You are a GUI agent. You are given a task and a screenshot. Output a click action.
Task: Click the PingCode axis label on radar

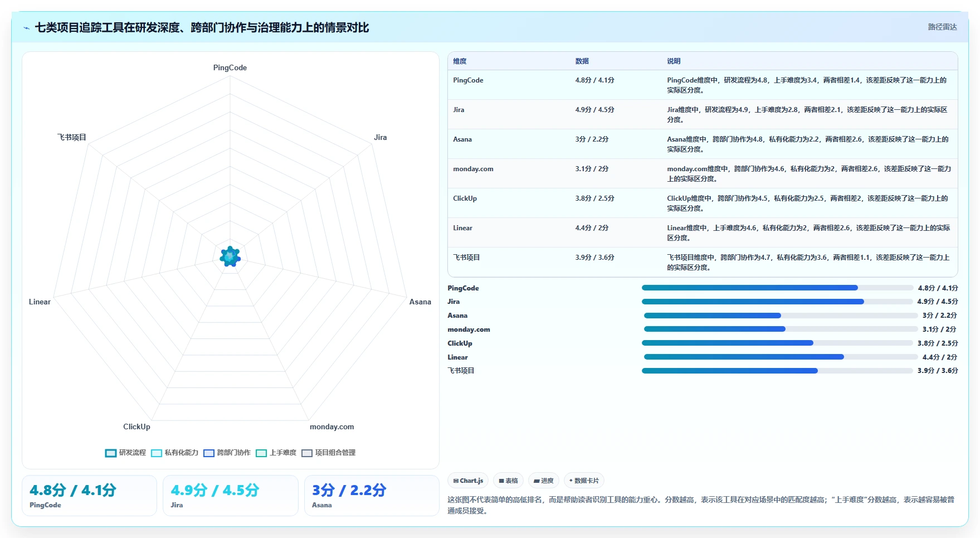(x=230, y=67)
